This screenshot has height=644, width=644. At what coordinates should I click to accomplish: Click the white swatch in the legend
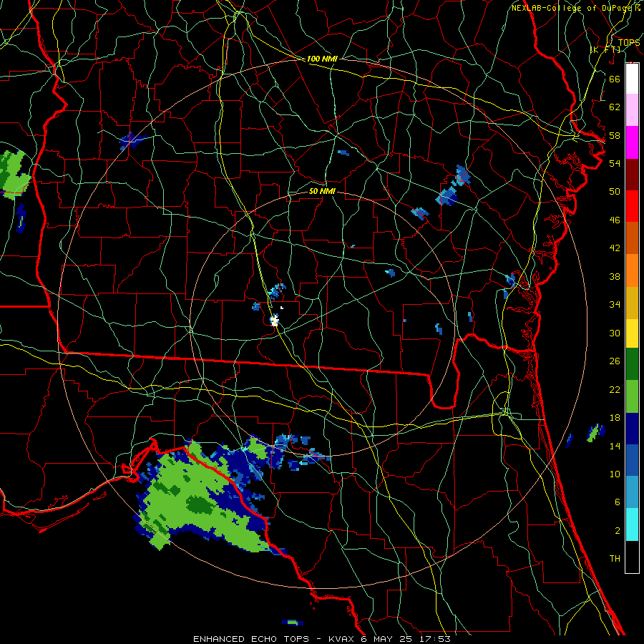pyautogui.click(x=632, y=79)
